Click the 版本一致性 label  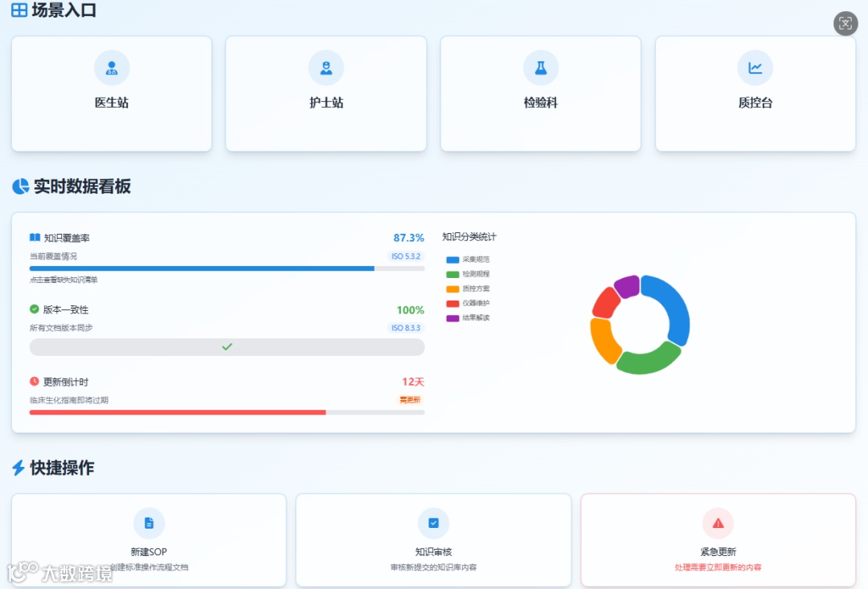point(66,310)
